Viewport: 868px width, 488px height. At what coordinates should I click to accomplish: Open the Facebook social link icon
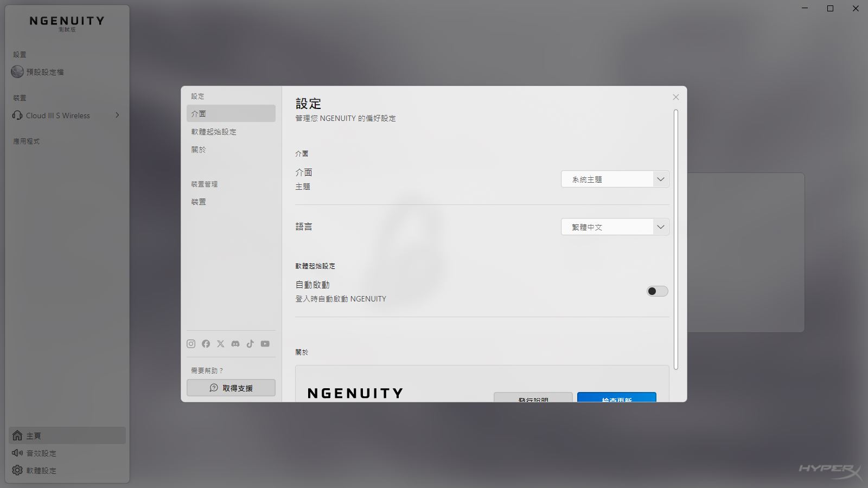tap(206, 344)
